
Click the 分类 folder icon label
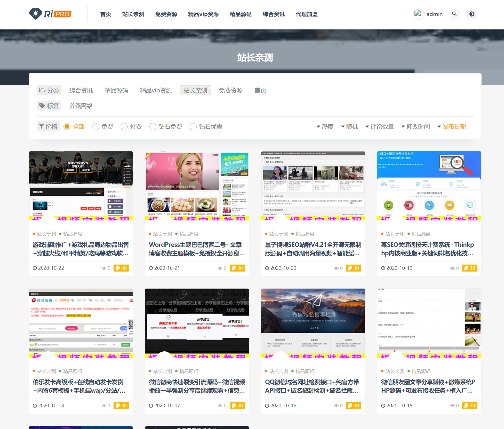point(49,90)
